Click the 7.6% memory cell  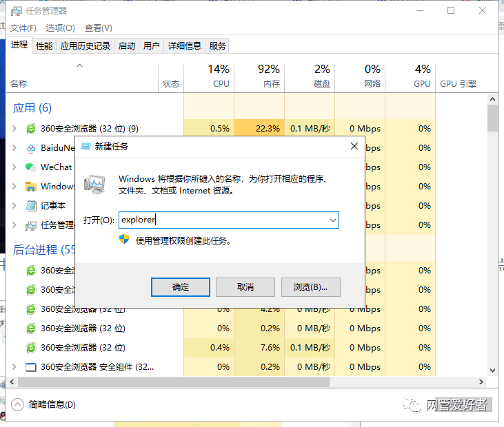(x=259, y=348)
